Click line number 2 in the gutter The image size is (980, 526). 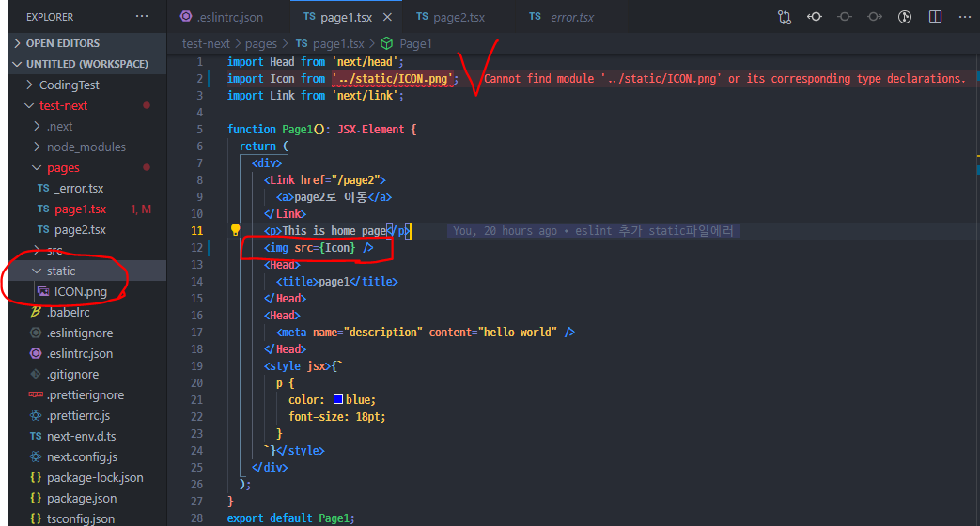pyautogui.click(x=199, y=78)
